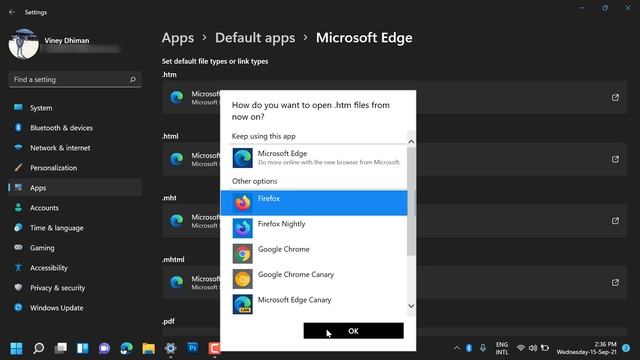
Task: Choose Firefox Nightly as the .htm handler
Action: click(x=314, y=228)
